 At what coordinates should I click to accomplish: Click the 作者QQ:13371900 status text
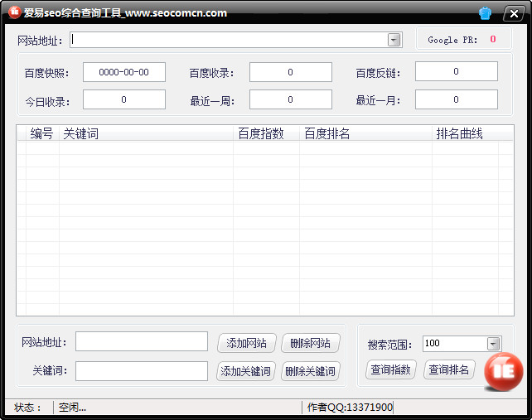click(x=350, y=407)
